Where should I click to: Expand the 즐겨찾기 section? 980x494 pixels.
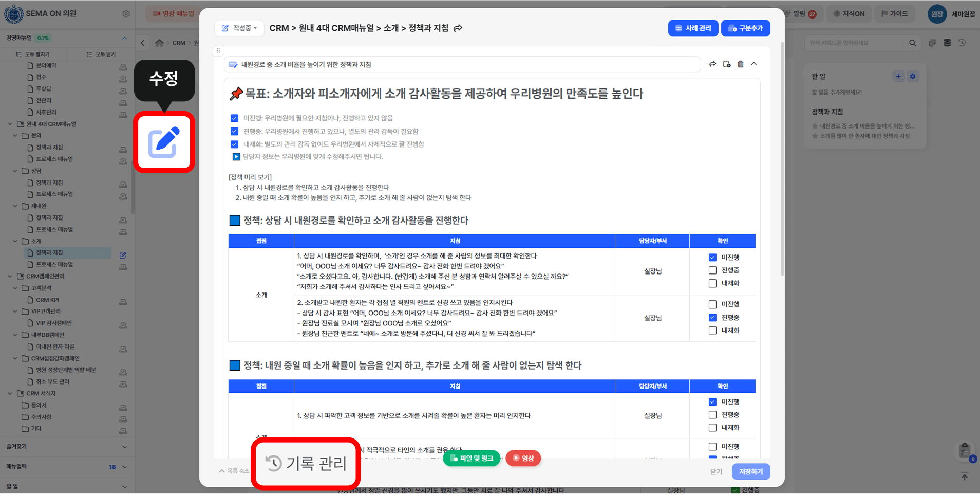[x=124, y=447]
